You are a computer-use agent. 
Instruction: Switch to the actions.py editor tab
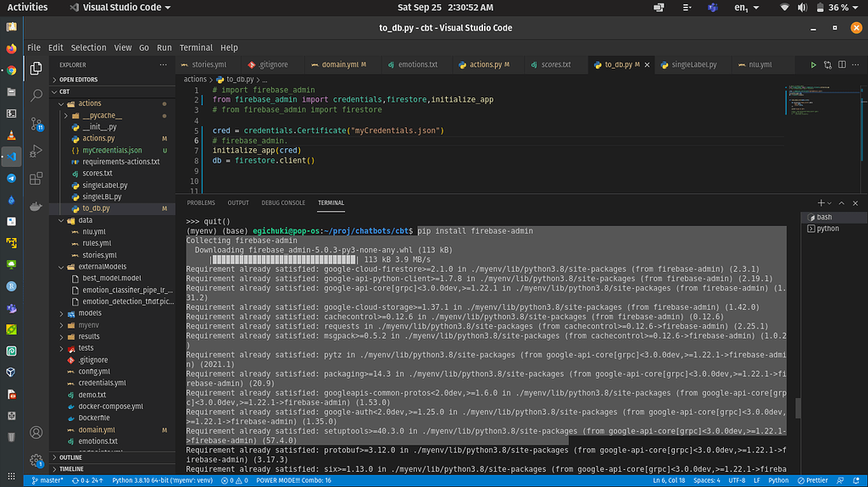pos(483,64)
